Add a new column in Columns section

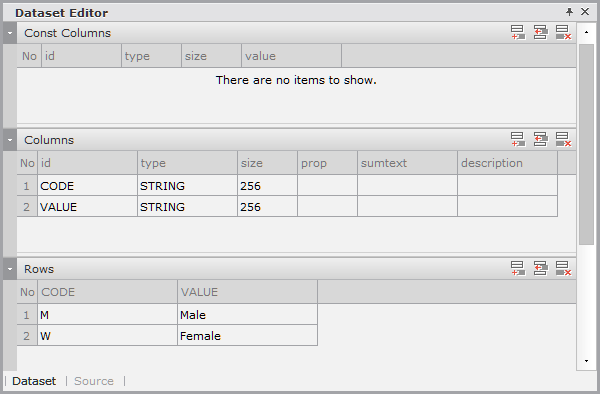(518, 139)
